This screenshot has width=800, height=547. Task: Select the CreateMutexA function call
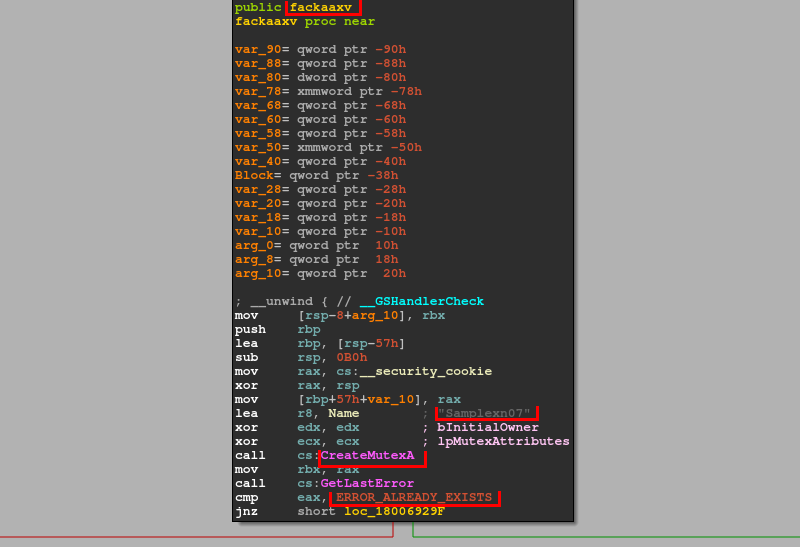[x=367, y=455]
